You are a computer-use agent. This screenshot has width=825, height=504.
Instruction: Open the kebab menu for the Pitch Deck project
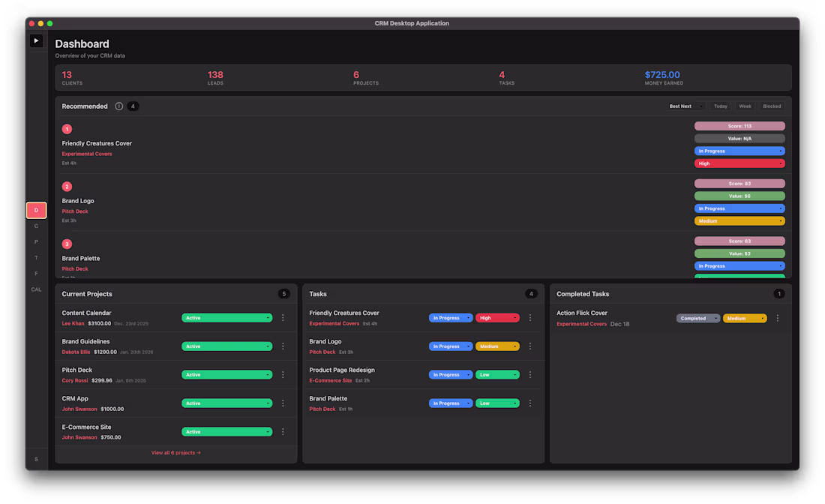pyautogui.click(x=283, y=374)
